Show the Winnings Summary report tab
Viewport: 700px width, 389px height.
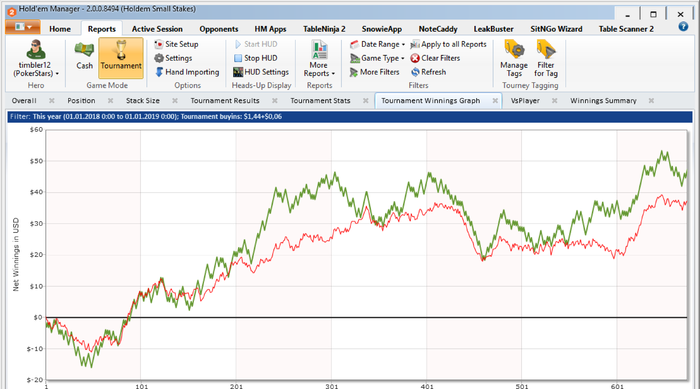coord(603,101)
